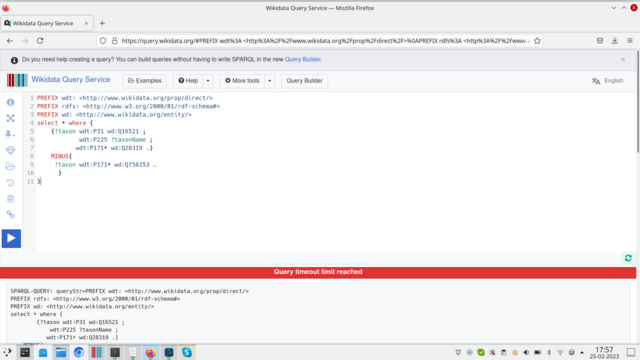Image resolution: width=640 pixels, height=360 pixels.
Task: Expand the Help dropdown arrow
Action: coord(208,81)
